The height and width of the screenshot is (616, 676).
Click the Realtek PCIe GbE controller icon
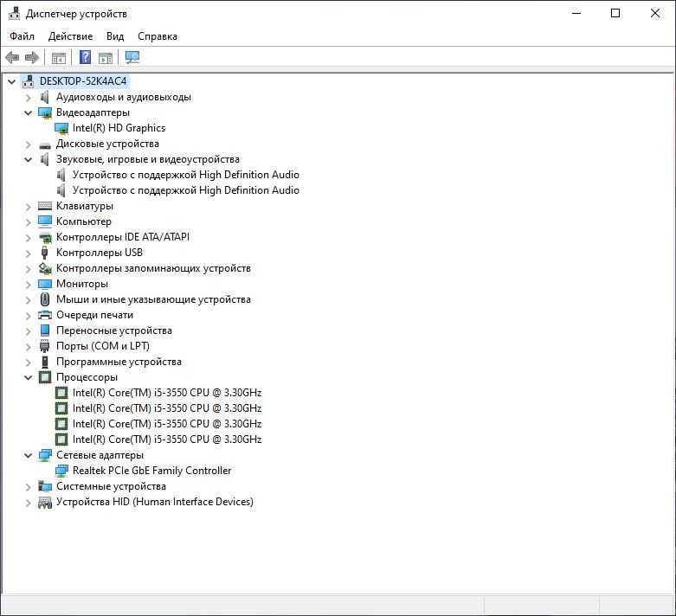click(61, 471)
